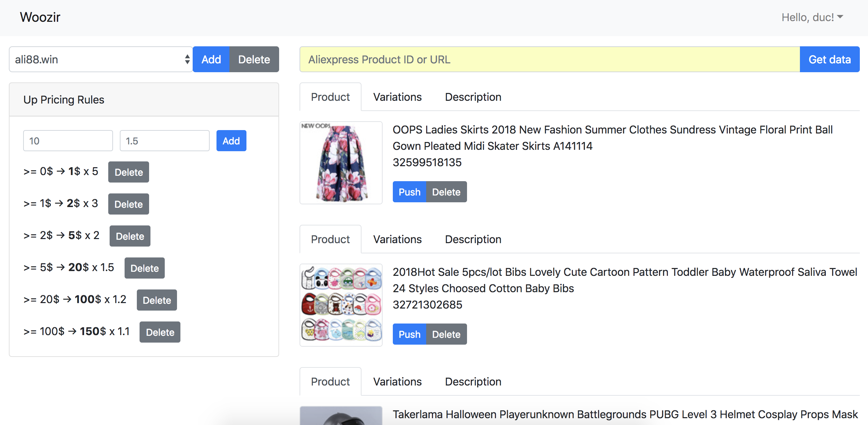Delete the '>= 2$ → 5$ x 2' rule
The width and height of the screenshot is (868, 425).
tap(130, 236)
